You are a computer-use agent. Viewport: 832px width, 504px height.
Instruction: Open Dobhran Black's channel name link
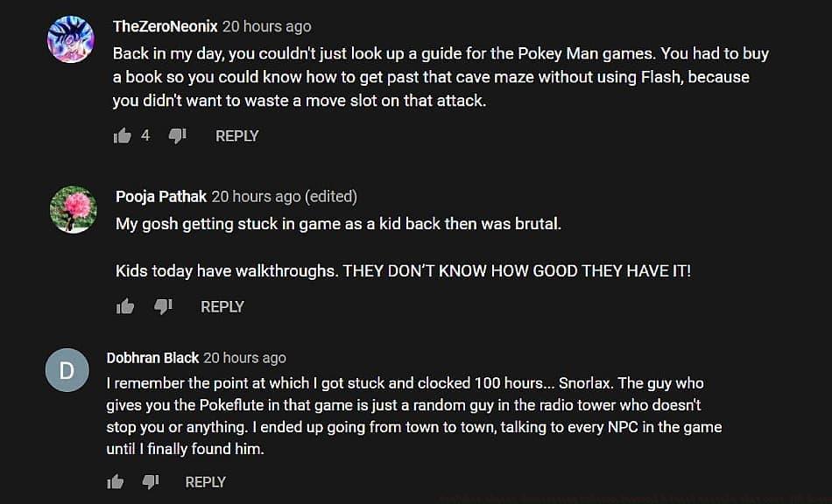tap(152, 357)
